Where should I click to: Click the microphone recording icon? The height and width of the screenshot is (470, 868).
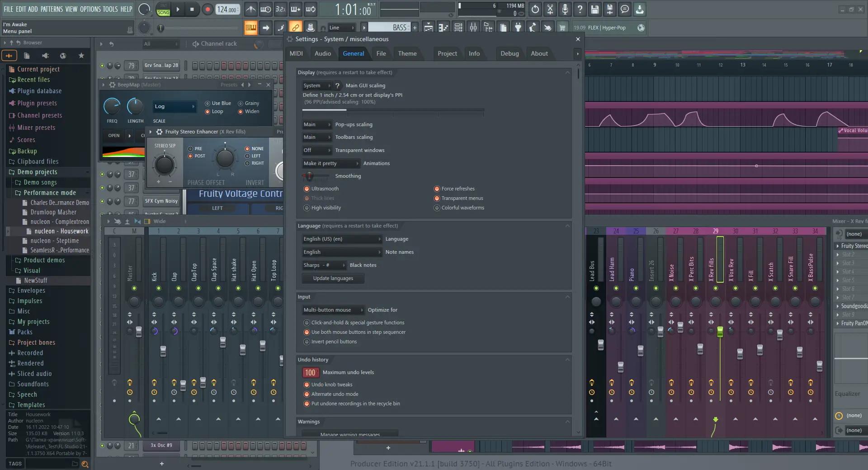(x=565, y=9)
